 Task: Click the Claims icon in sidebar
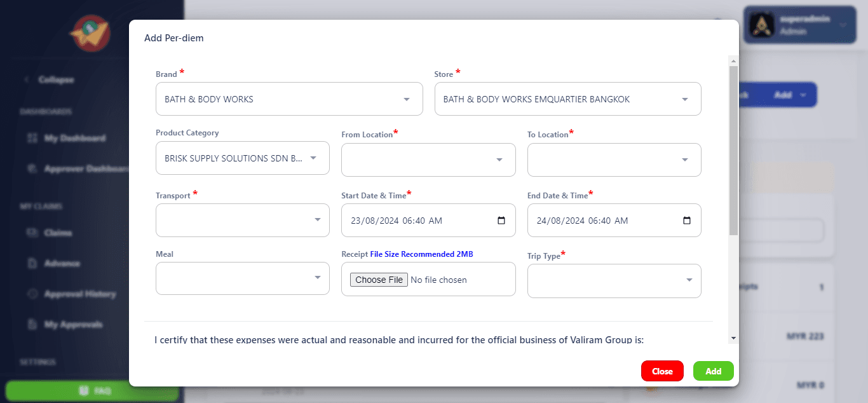(32, 233)
